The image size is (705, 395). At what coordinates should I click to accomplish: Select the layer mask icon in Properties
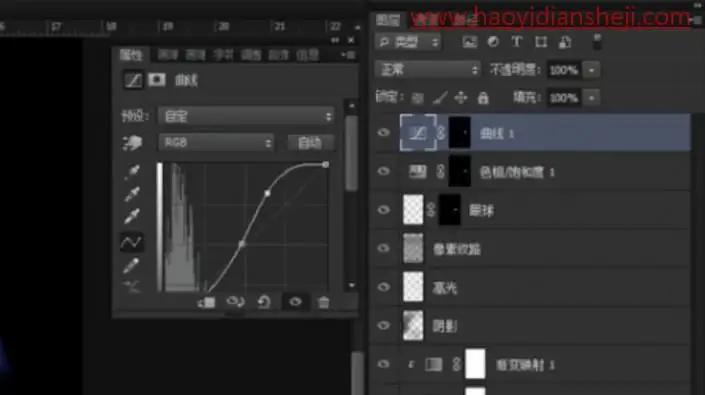point(157,80)
